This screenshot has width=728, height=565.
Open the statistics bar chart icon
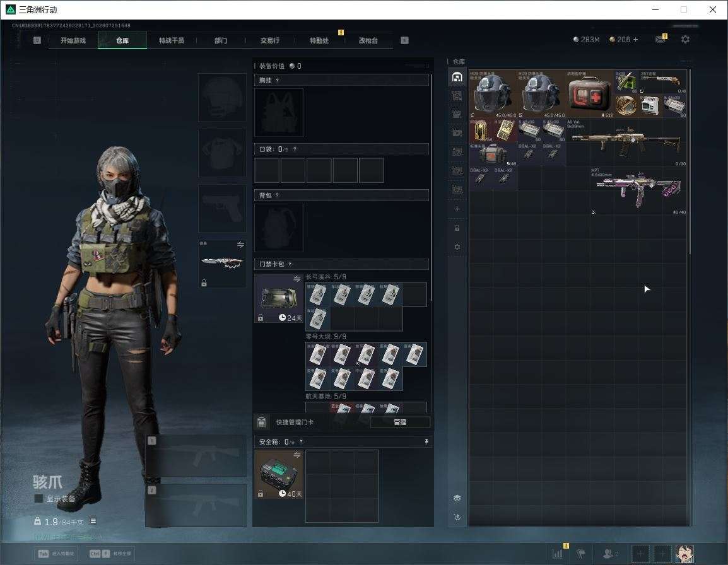click(x=557, y=554)
